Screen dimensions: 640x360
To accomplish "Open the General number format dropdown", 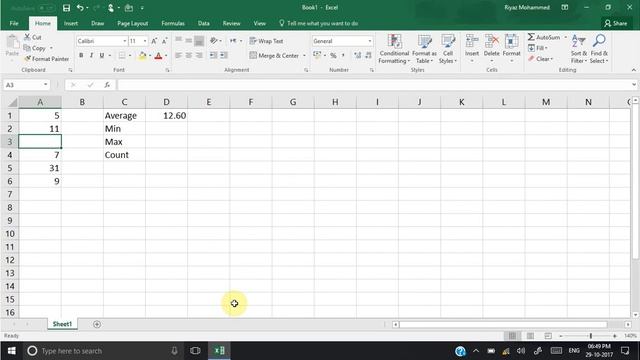I will tap(369, 41).
